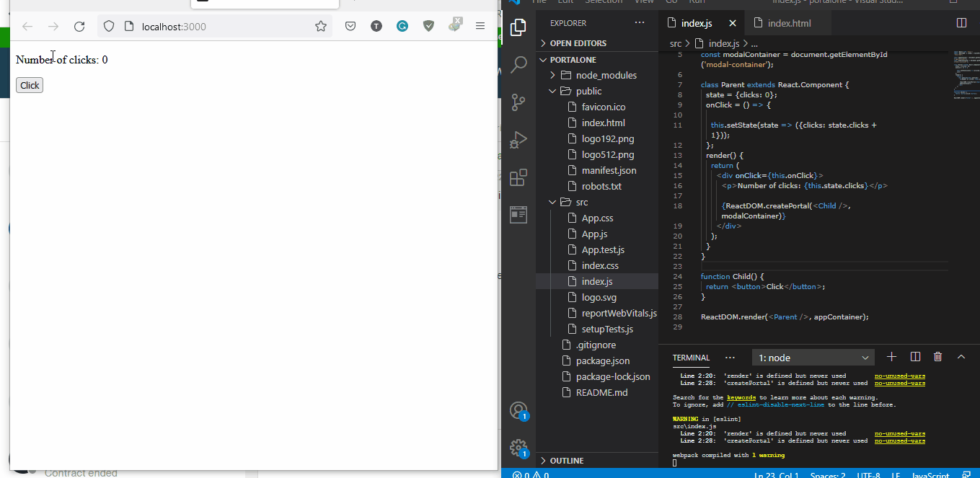
Task: Split the terminal panel
Action: point(915,356)
